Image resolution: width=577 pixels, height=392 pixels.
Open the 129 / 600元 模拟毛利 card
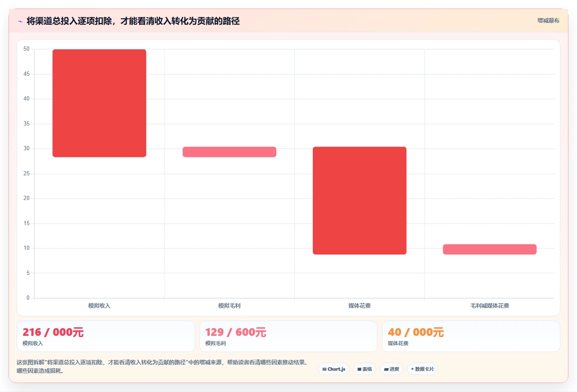point(288,336)
